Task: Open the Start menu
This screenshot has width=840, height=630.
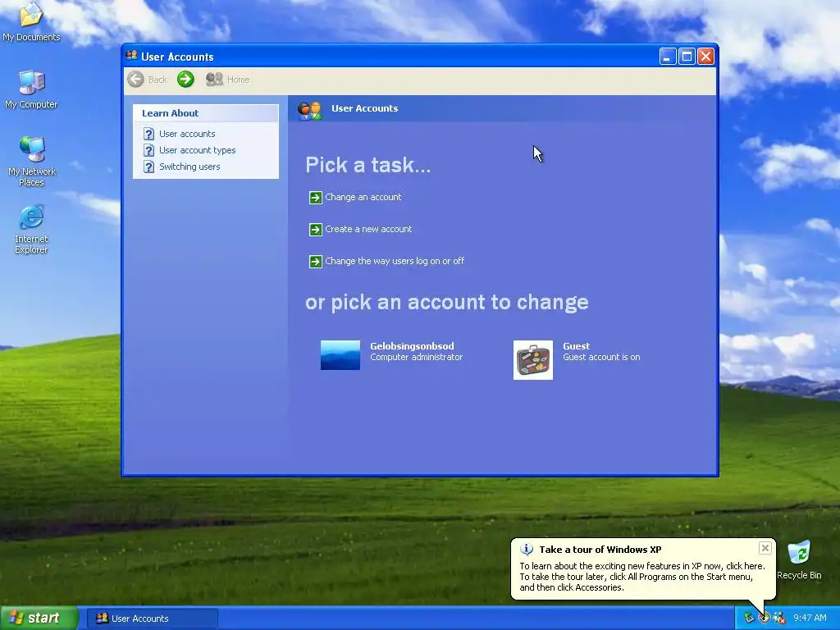Action: point(39,619)
